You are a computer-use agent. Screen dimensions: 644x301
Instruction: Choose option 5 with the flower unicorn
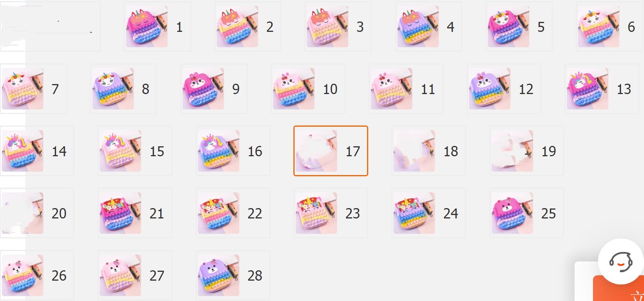pyautogui.click(x=519, y=26)
